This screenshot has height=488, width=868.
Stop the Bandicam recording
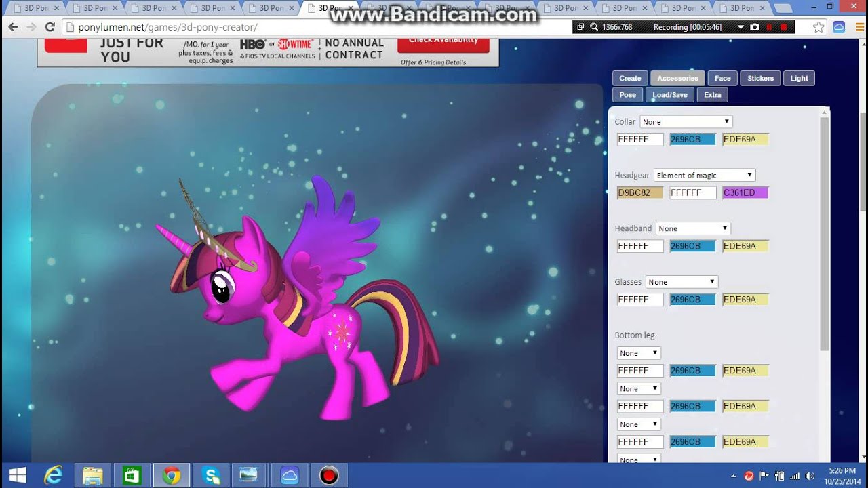tap(784, 27)
